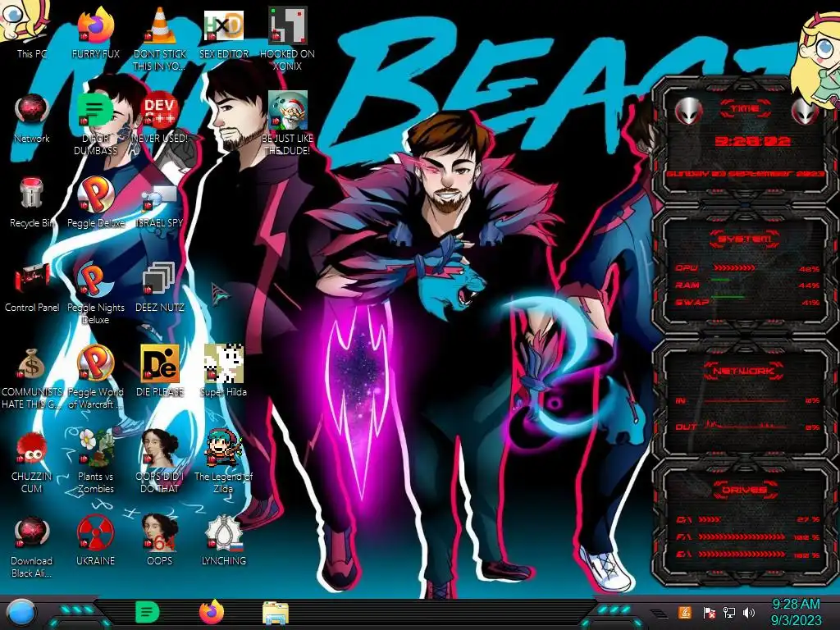The height and width of the screenshot is (630, 840).
Task: Click the NETWORK widget header
Action: click(743, 370)
